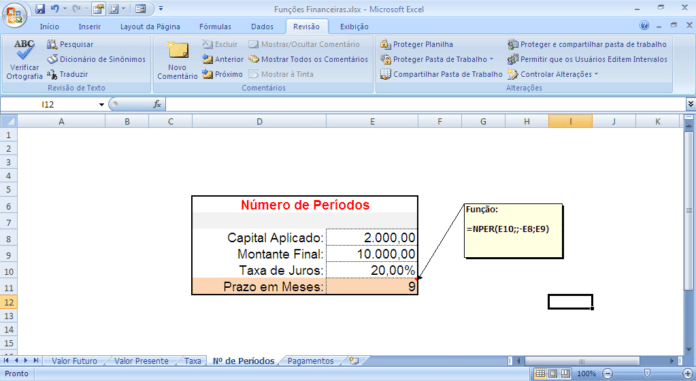Toggle Mostrar/Ocultar Comentário
Viewport: 696px width, 381px height.
click(304, 44)
